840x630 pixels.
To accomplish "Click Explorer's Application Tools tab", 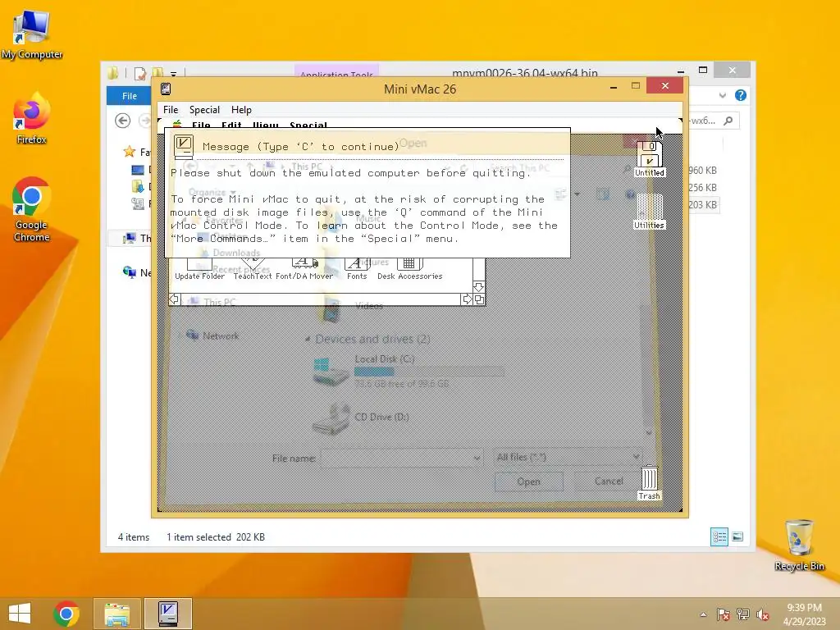I will (x=336, y=72).
